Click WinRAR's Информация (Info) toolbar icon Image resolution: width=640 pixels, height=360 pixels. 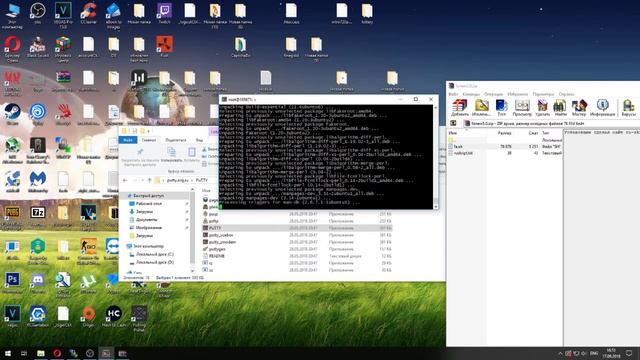click(602, 108)
